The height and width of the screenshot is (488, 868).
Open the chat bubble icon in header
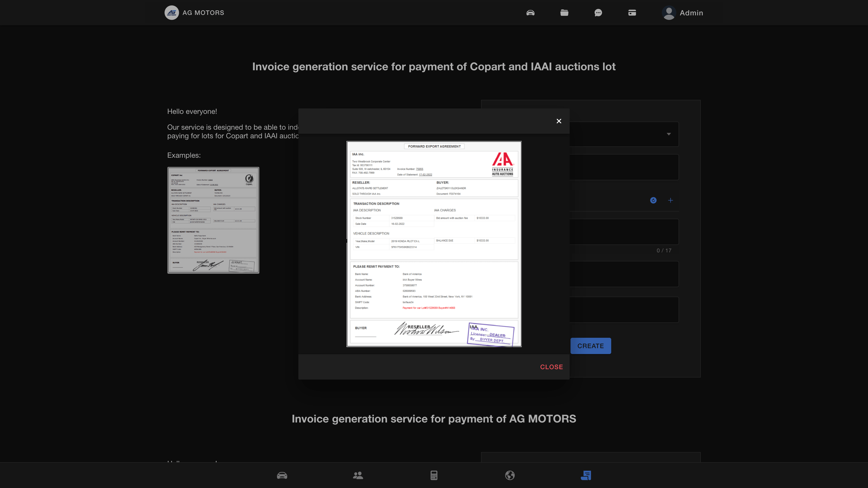(x=598, y=13)
